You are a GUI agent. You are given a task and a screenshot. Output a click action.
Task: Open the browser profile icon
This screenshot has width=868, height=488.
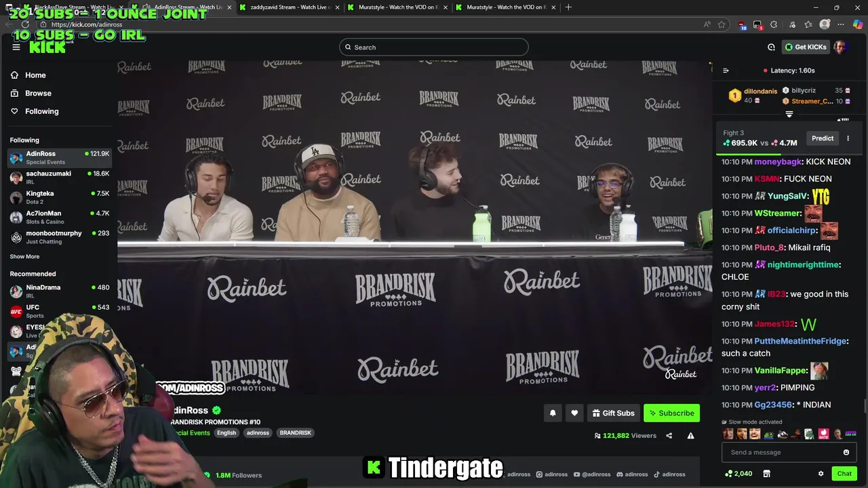pos(825,24)
